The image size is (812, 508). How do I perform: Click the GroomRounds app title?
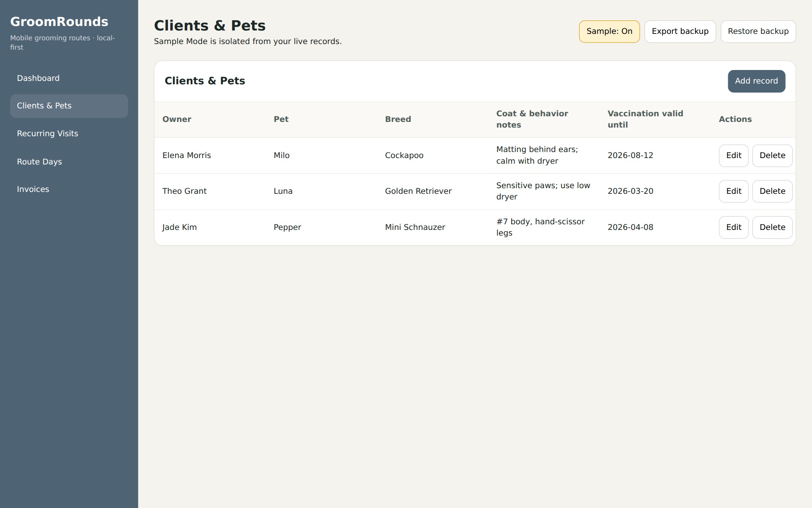pyautogui.click(x=59, y=22)
